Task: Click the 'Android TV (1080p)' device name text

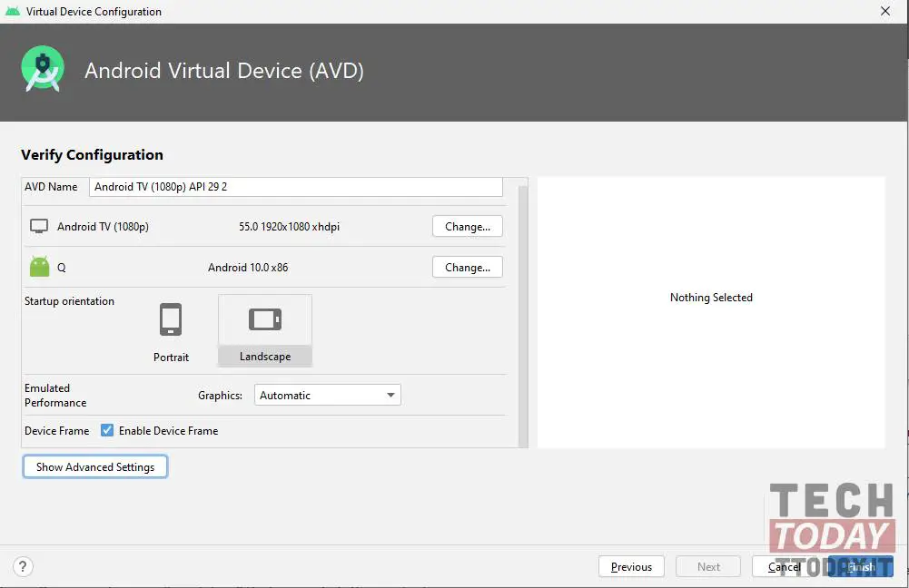Action: click(103, 227)
